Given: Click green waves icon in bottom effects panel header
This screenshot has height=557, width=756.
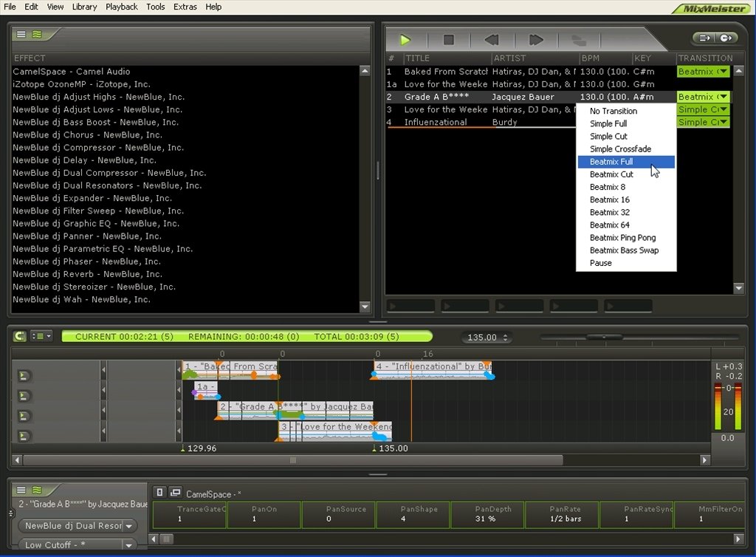Looking at the screenshot, I should coord(37,490).
